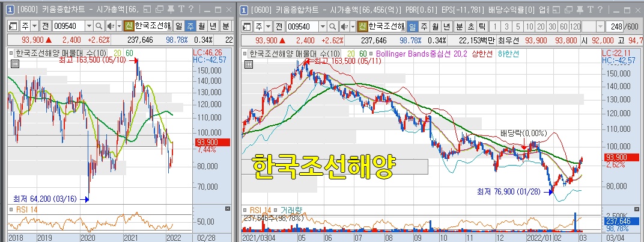Select yearly 년 tab in left window
This screenshot has height=242, width=644.
tap(213, 26)
